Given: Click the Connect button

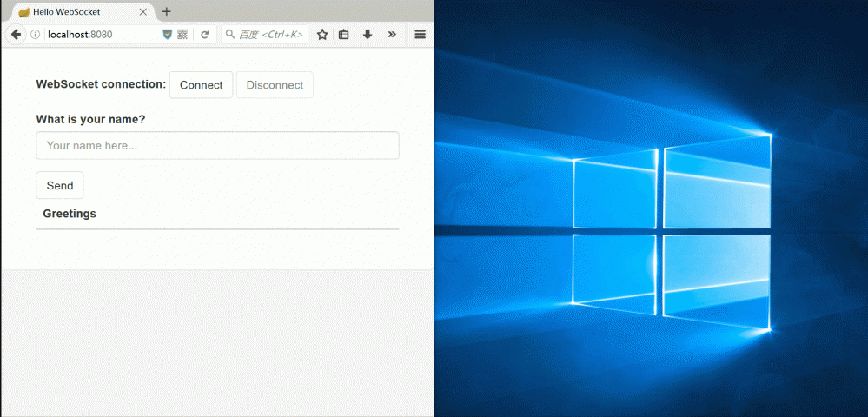Looking at the screenshot, I should tap(201, 85).
